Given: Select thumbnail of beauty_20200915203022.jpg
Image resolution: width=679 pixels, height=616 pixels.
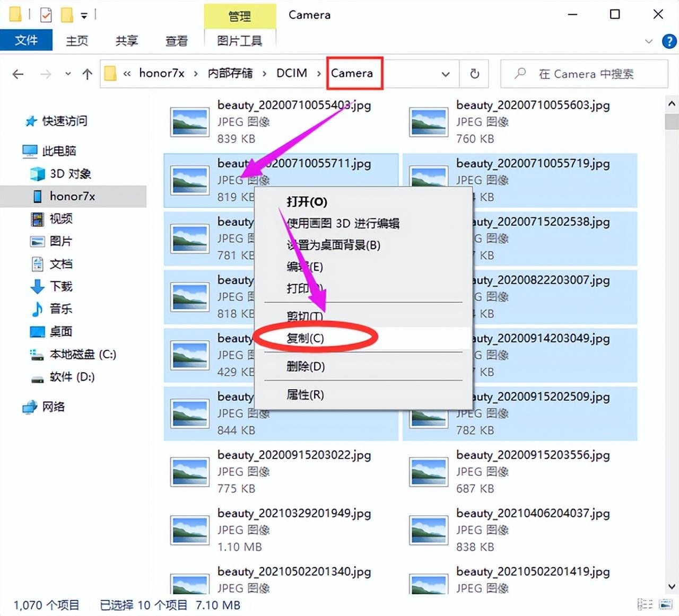Looking at the screenshot, I should [189, 472].
